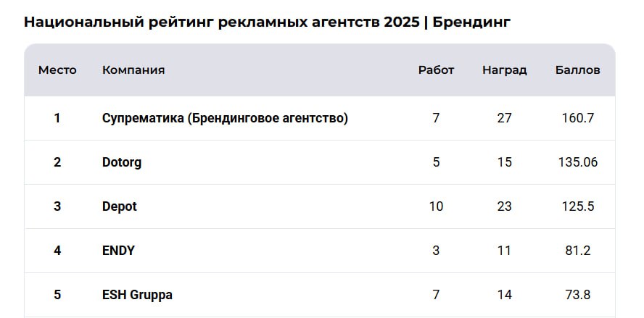Click the rank 4 cell for ENDY
Image resolution: width=644 pixels, height=318 pixels.
tap(57, 251)
